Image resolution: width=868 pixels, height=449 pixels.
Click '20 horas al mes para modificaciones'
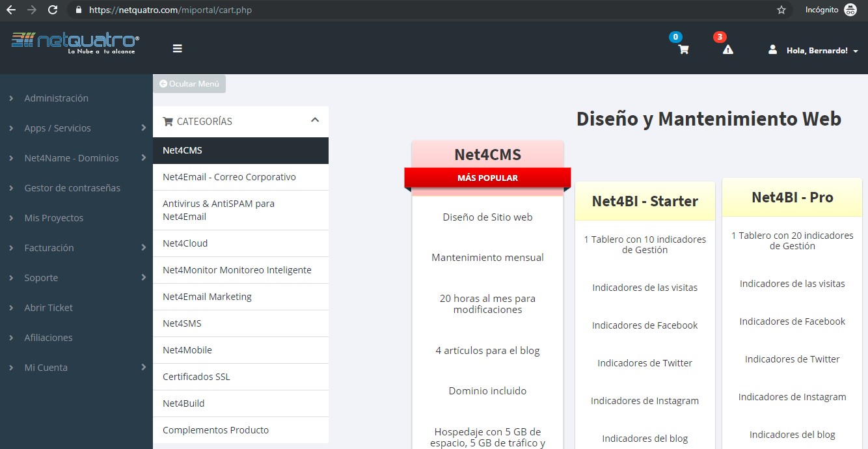click(x=487, y=304)
